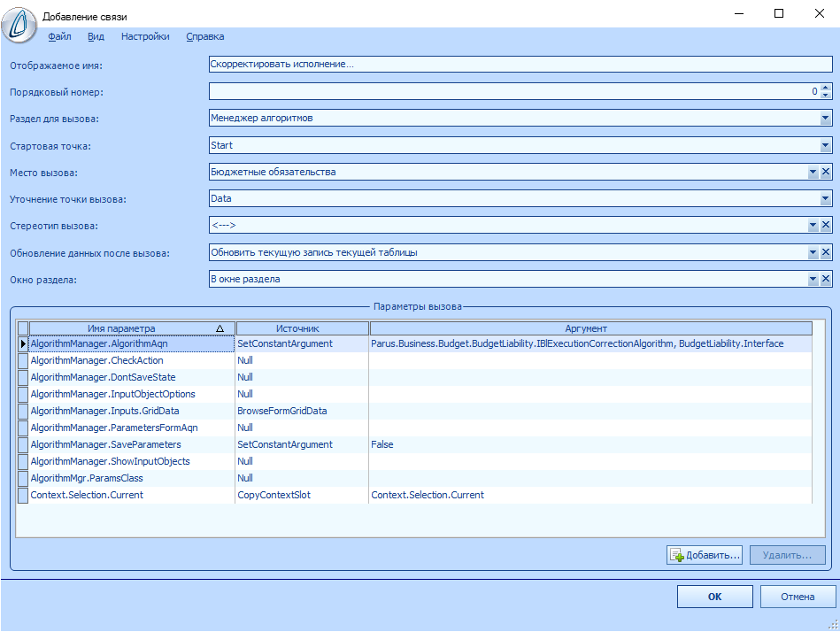Screen dimensions: 840x632
Task: Open the Файл menu
Action: [x=59, y=36]
